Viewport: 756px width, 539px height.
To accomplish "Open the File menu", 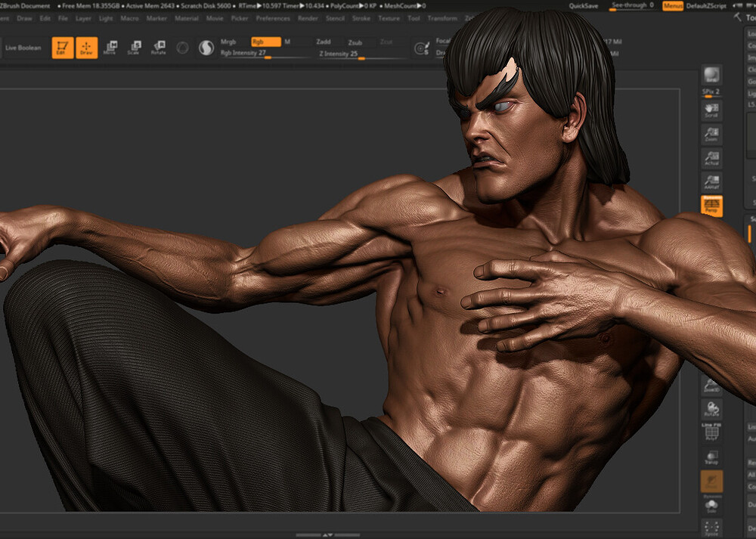I will [x=63, y=18].
